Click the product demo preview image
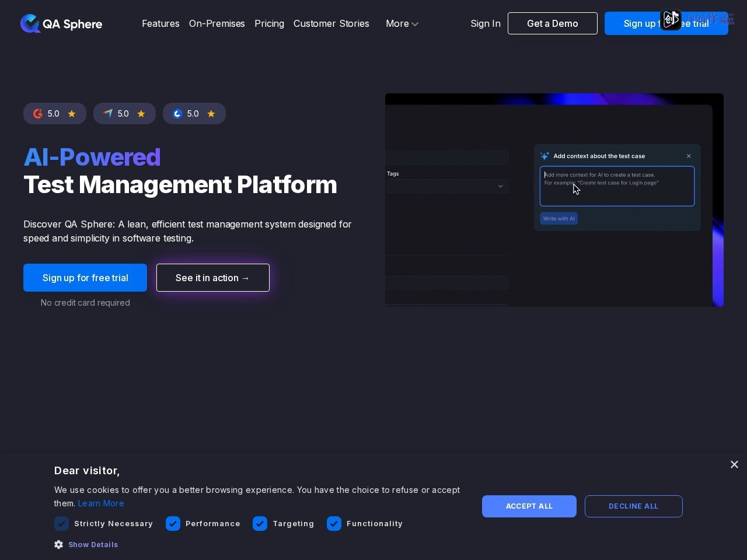The height and width of the screenshot is (560, 747). [x=554, y=200]
